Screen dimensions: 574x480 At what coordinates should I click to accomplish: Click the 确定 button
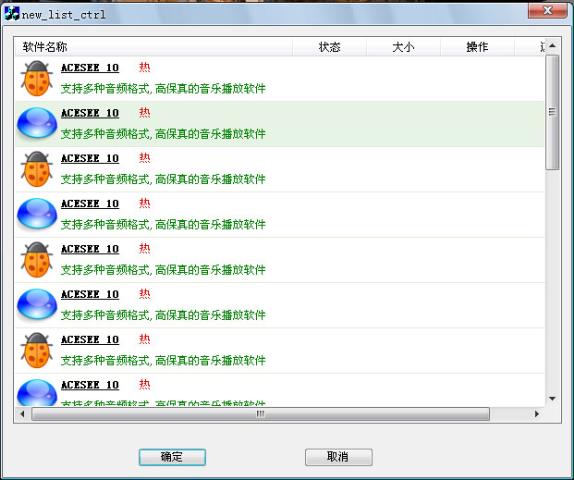[x=172, y=457]
